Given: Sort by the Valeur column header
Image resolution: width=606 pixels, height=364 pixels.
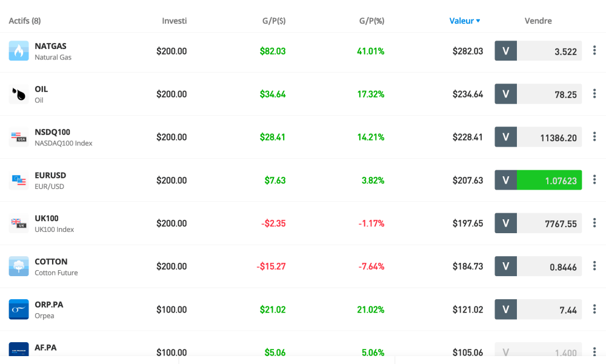Looking at the screenshot, I should 464,21.
